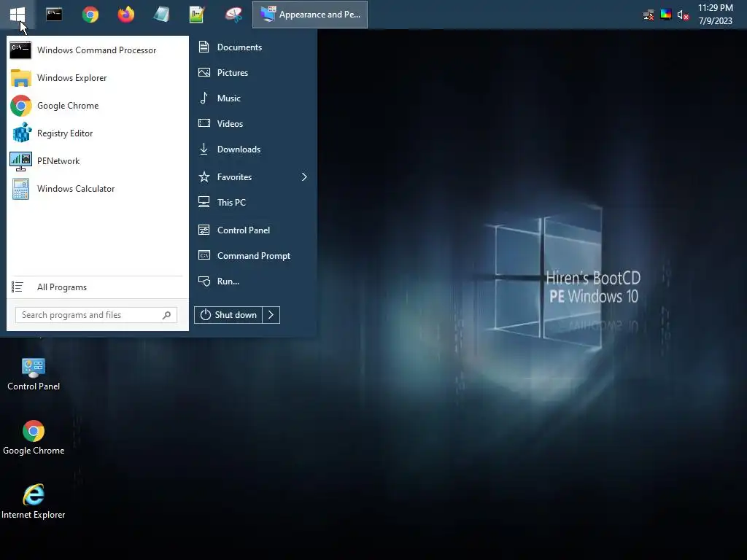Select the Google Chrome desktop icon
The width and height of the screenshot is (747, 560).
pos(34,437)
